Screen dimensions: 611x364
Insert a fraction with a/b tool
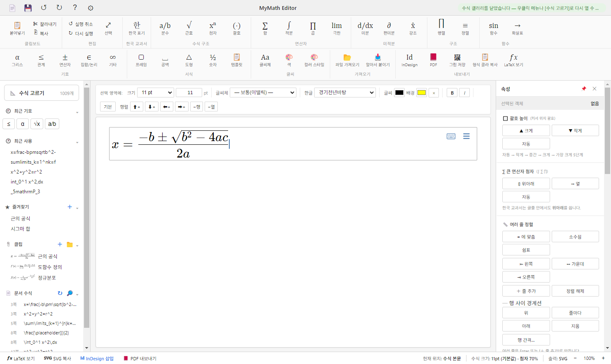coord(165,28)
